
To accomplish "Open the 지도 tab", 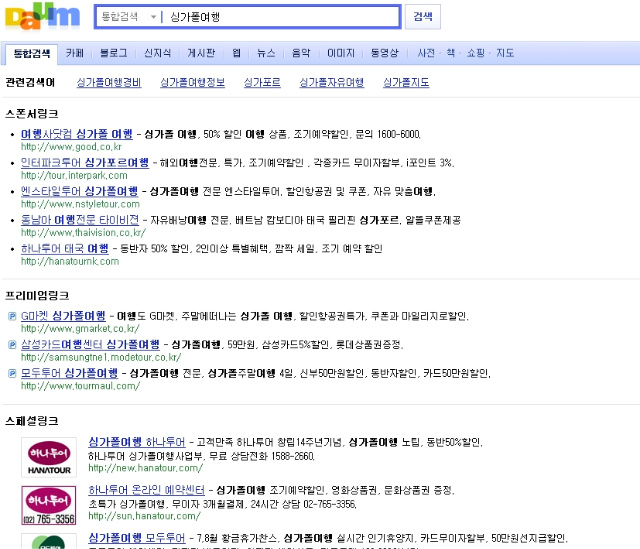I will [x=505, y=53].
